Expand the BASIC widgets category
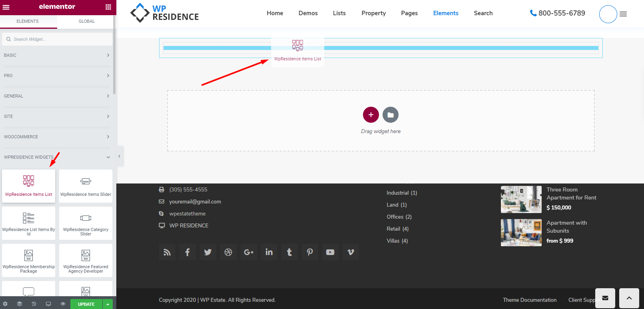This screenshot has width=644, height=309. pyautogui.click(x=57, y=55)
